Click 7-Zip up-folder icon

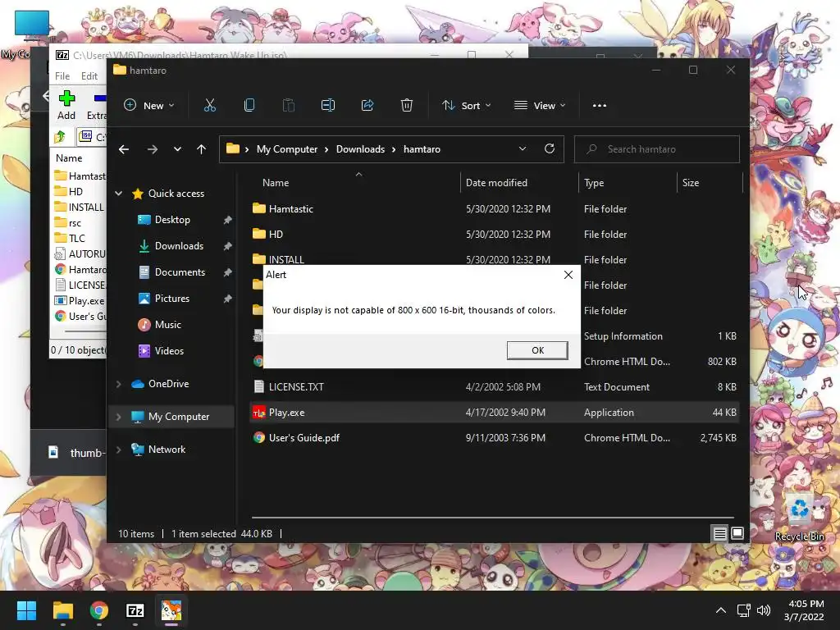(60, 137)
